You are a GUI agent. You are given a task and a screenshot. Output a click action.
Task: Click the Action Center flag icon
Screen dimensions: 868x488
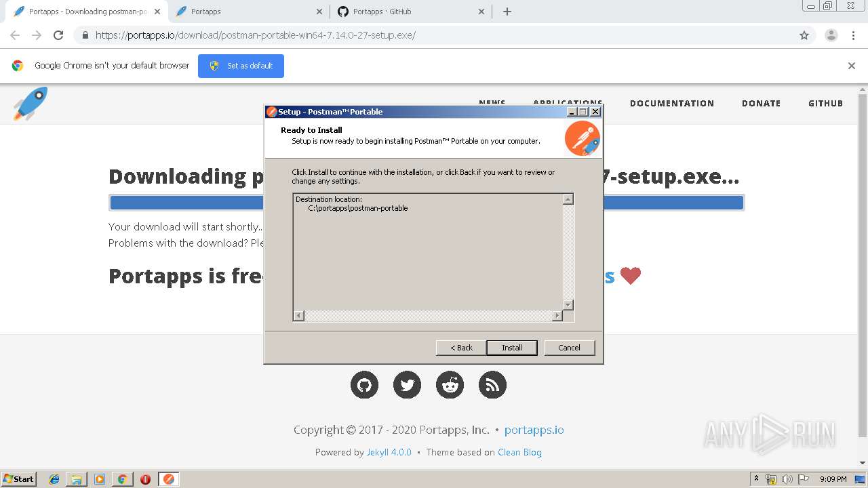pyautogui.click(x=803, y=479)
